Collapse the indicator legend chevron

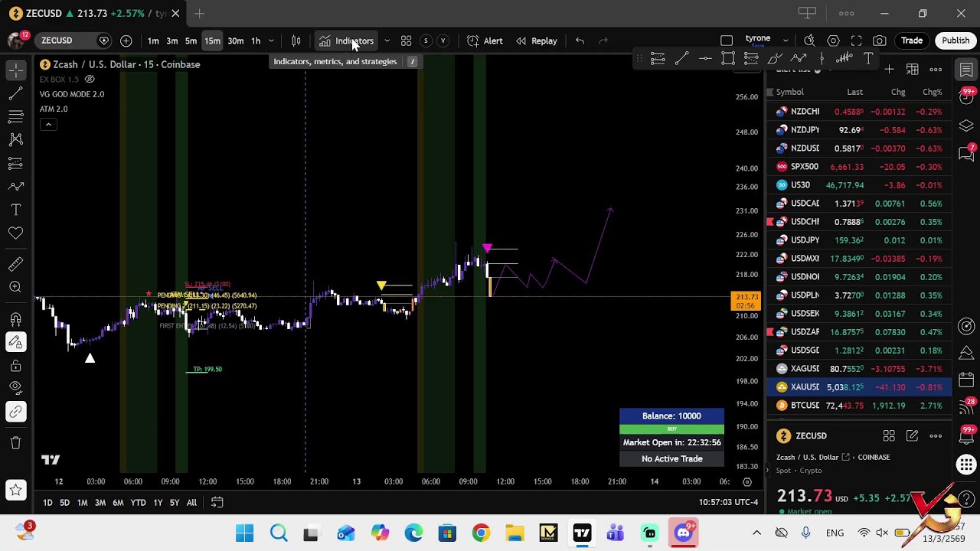tap(48, 124)
